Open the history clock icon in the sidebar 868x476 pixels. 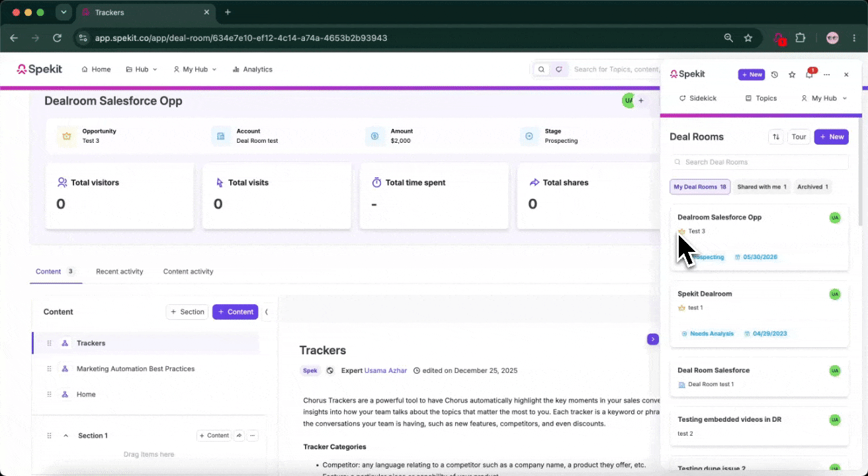tap(775, 75)
